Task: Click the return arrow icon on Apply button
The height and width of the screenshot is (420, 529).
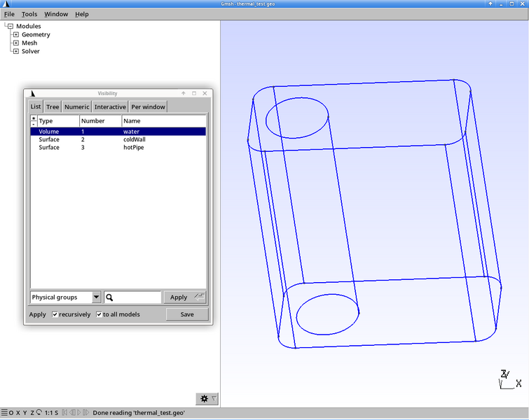Action: click(x=200, y=297)
